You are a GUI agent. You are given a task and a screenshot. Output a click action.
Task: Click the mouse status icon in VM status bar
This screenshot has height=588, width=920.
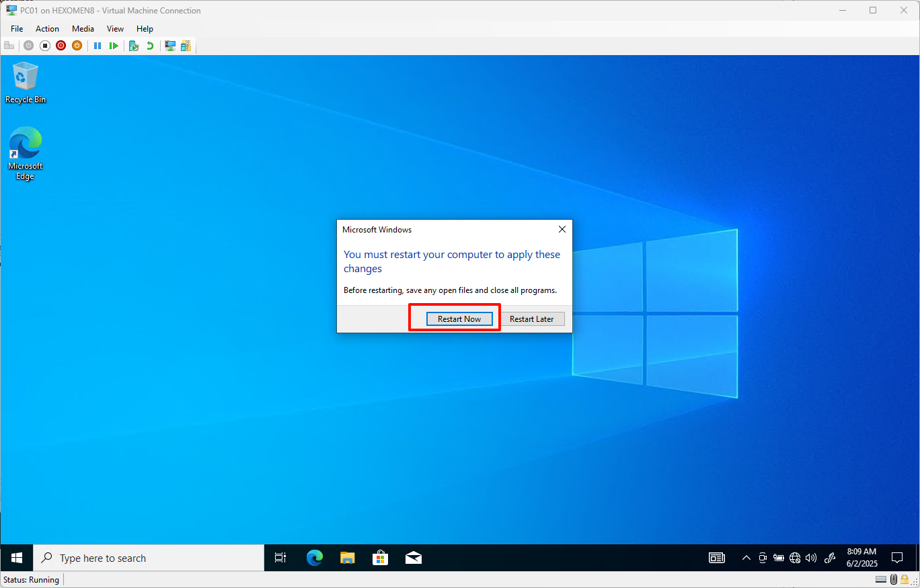[x=894, y=579]
